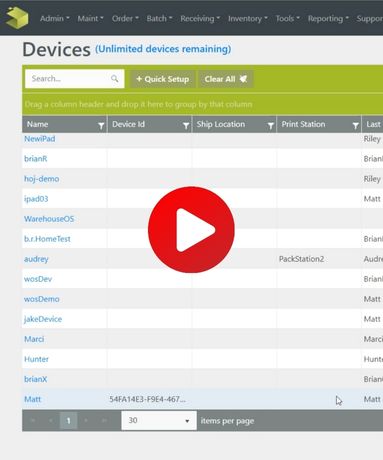Click the Name column filter icon
383x460 pixels.
[101, 125]
